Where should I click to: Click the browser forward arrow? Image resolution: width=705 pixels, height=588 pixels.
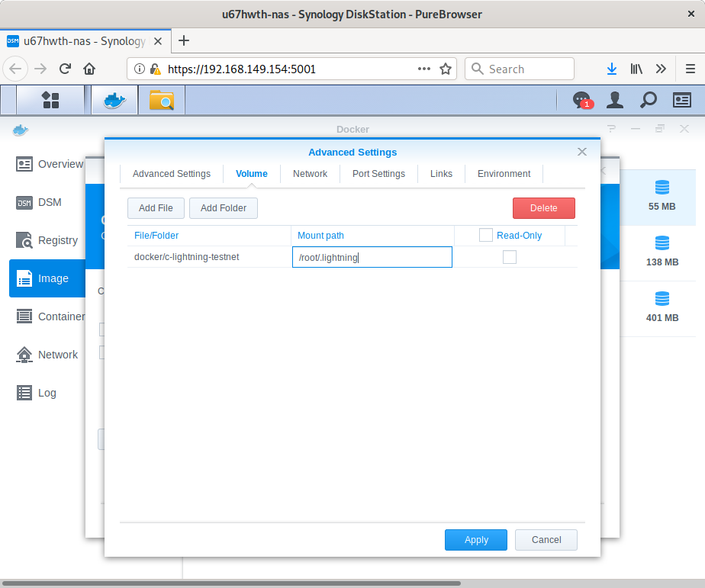(x=40, y=69)
